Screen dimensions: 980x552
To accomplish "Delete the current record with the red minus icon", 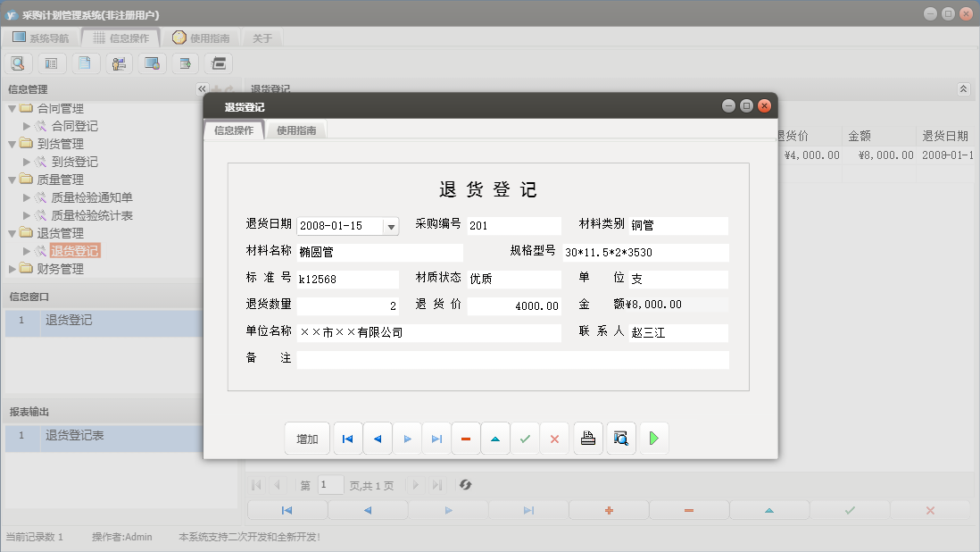I will click(465, 438).
